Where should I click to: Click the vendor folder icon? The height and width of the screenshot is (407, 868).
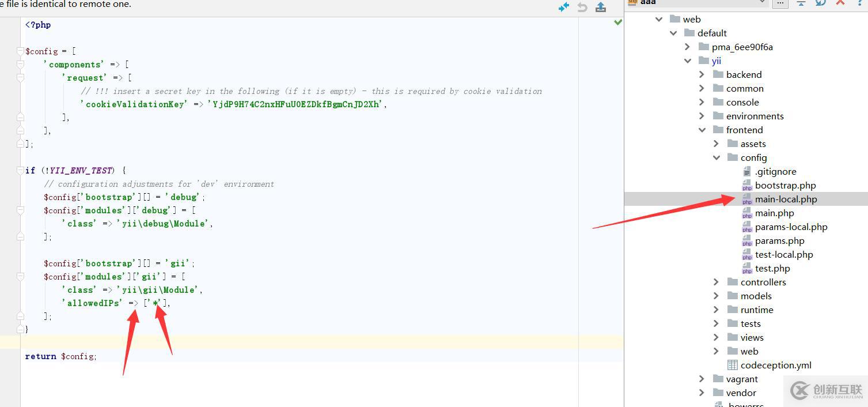pos(718,393)
